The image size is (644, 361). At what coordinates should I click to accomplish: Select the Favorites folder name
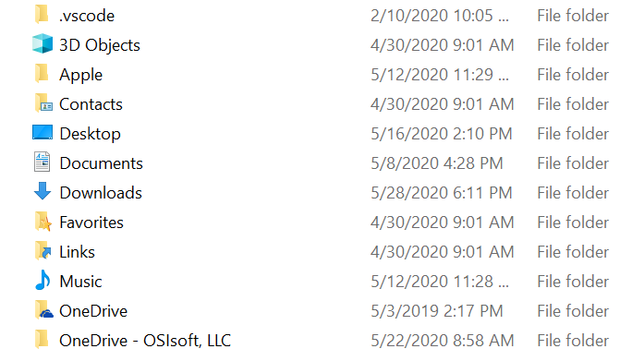[91, 223]
